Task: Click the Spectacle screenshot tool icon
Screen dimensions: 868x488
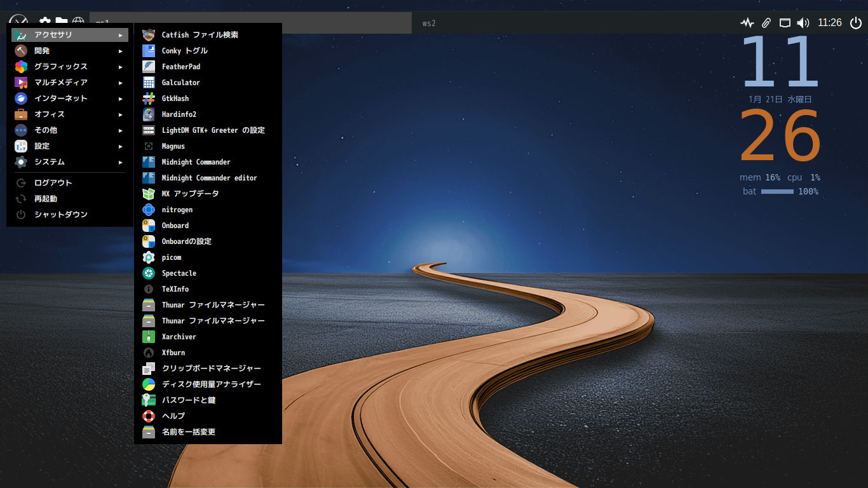Action: pyautogui.click(x=149, y=273)
